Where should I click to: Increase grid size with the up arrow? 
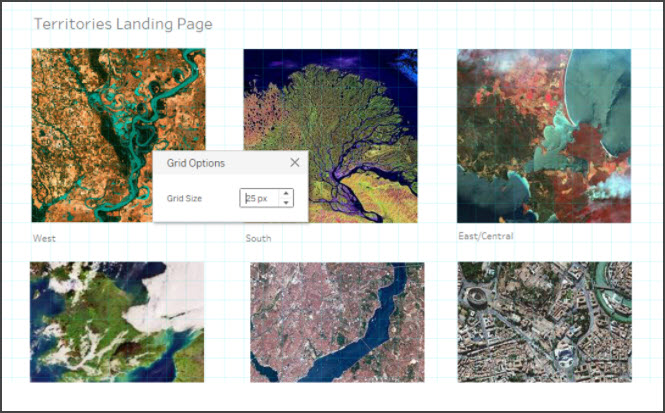coord(287,193)
